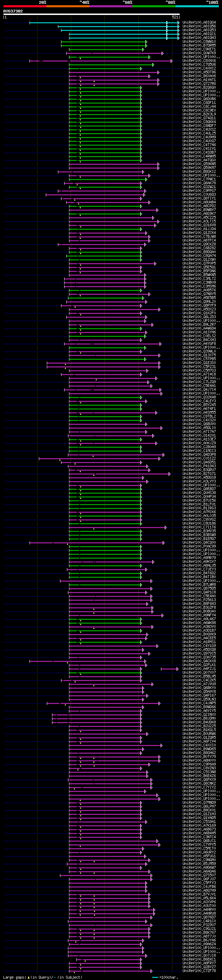The height and width of the screenshot is (980, 222).
Task: Open hit UniRef100_A8IQ56
Action: point(199,26)
